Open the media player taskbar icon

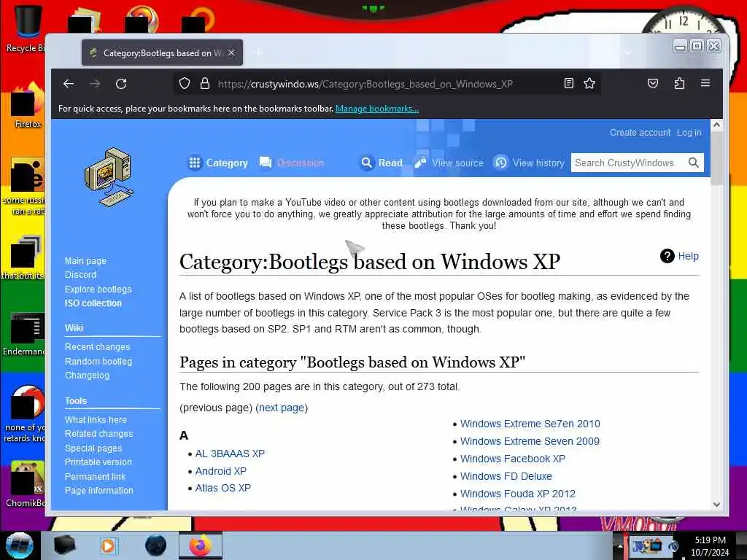coord(108,545)
